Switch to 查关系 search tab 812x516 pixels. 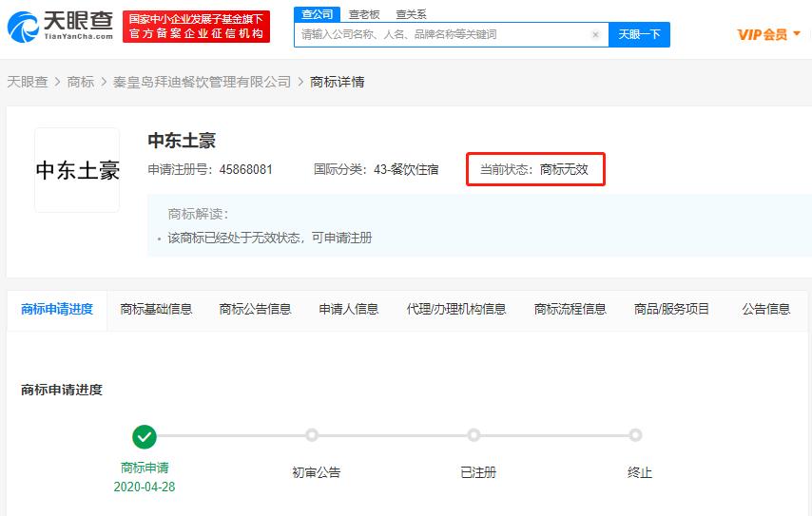[x=411, y=14]
